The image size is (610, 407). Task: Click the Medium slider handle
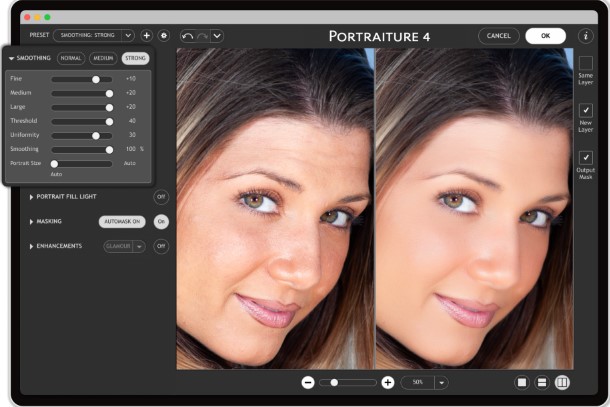click(x=109, y=94)
